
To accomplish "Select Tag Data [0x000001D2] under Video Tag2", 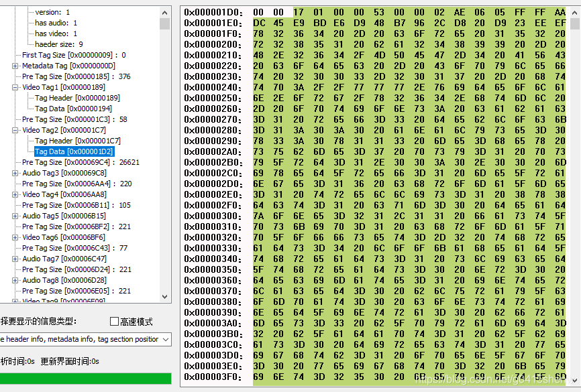I will coord(74,151).
